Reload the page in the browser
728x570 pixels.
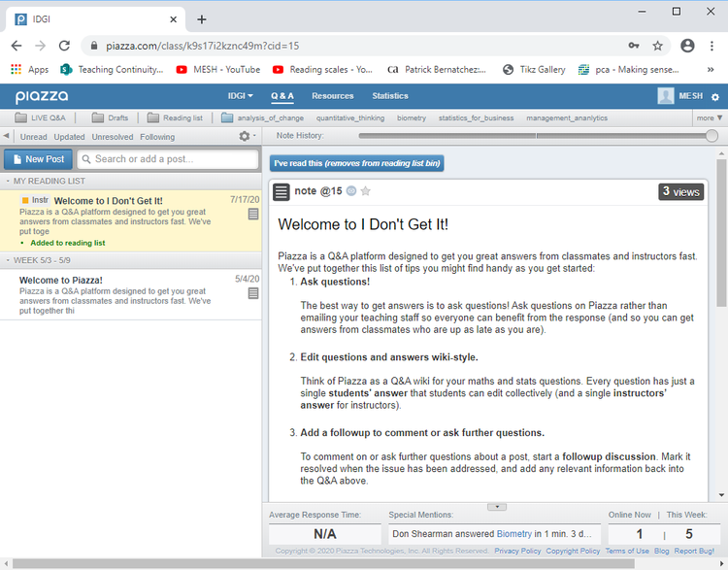click(x=64, y=46)
